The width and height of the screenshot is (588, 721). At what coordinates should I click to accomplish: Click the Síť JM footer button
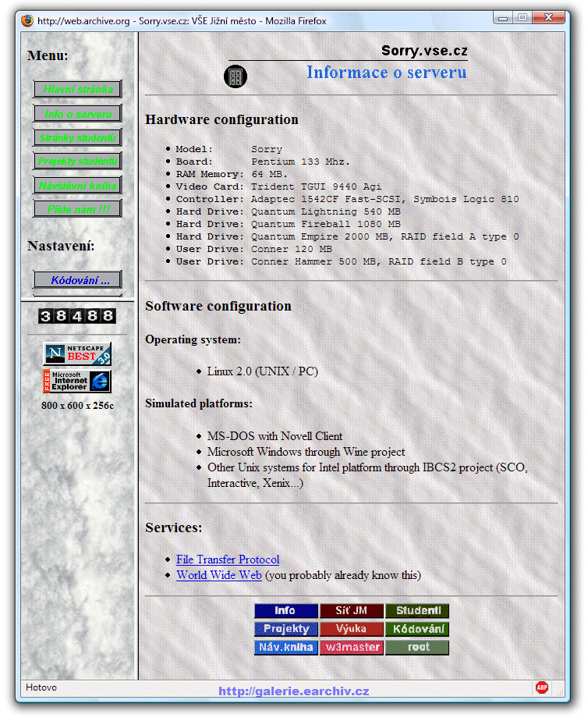pyautogui.click(x=352, y=611)
